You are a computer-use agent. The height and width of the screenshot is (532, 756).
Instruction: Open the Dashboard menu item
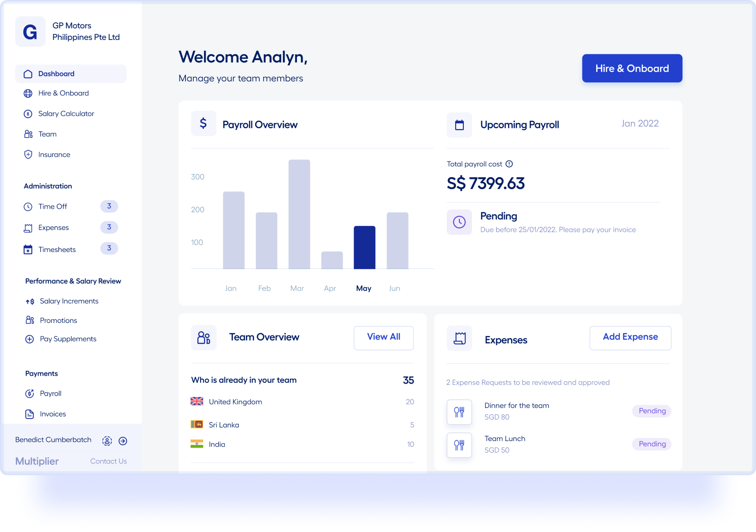(71, 74)
